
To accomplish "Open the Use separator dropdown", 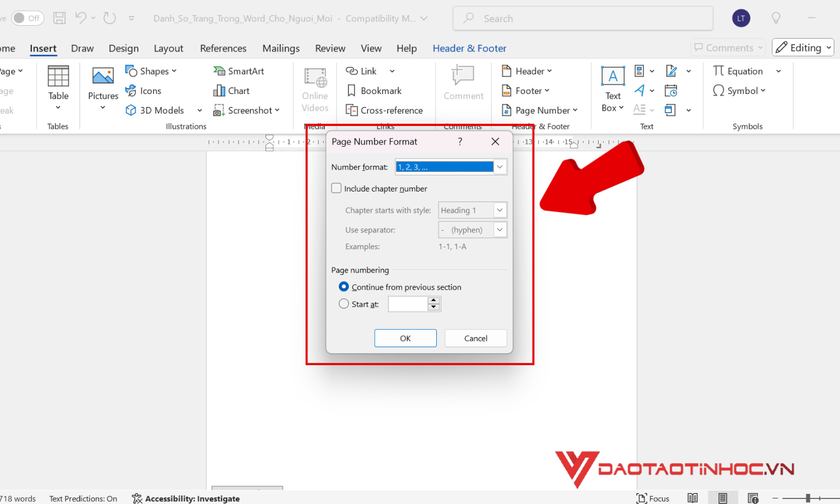I will click(x=500, y=230).
